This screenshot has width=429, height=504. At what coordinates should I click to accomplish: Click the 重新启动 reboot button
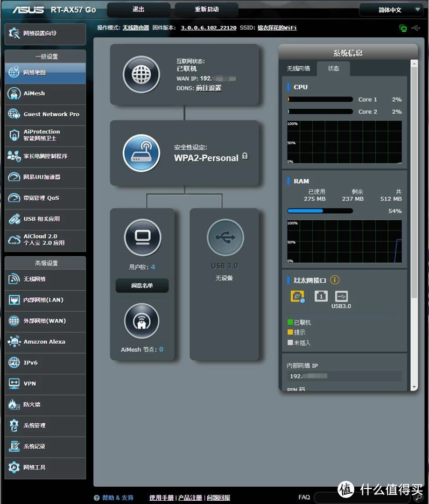[207, 9]
